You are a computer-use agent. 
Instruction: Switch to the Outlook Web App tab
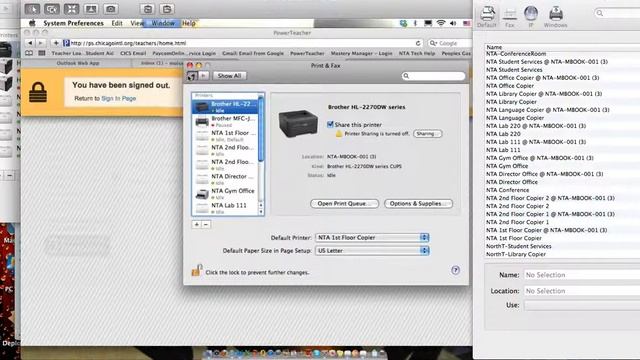tap(78, 63)
